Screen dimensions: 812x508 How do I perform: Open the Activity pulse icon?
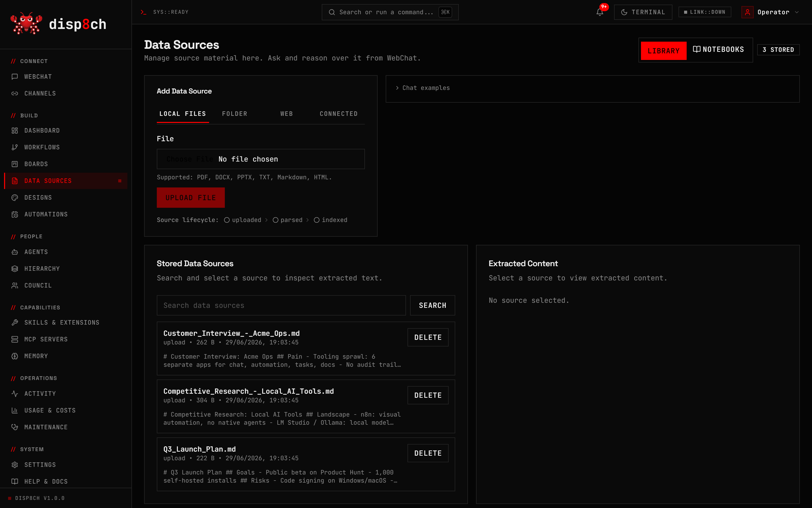click(15, 394)
